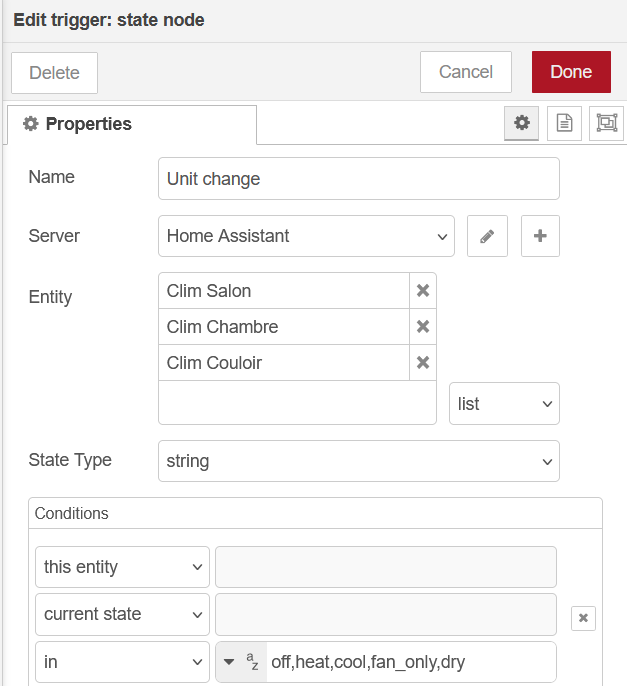Expand the State Type string dropdown

(358, 461)
